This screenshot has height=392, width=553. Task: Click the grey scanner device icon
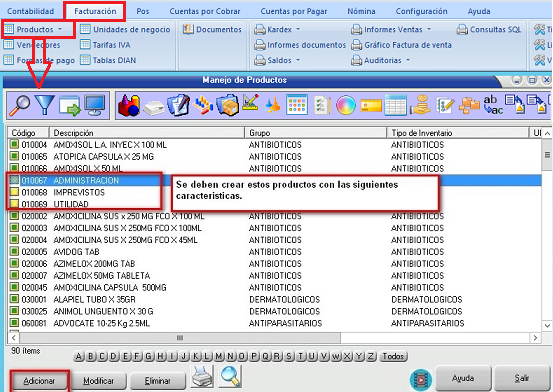tap(153, 107)
